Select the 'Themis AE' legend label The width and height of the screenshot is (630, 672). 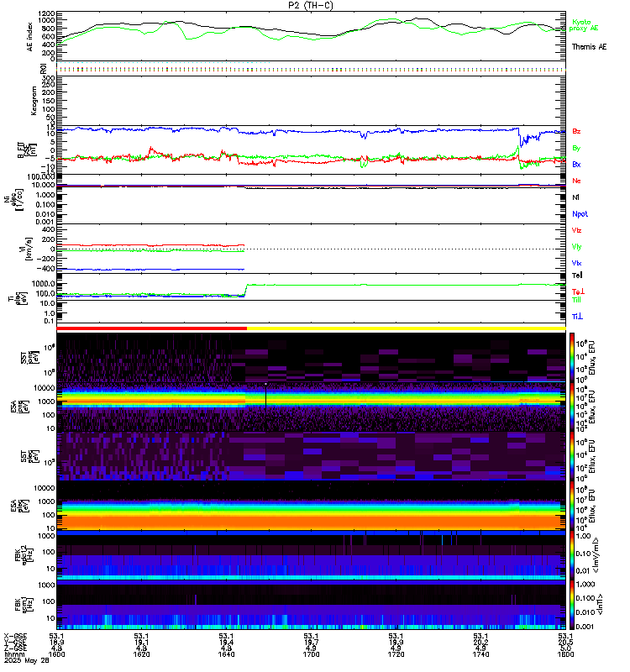590,47
